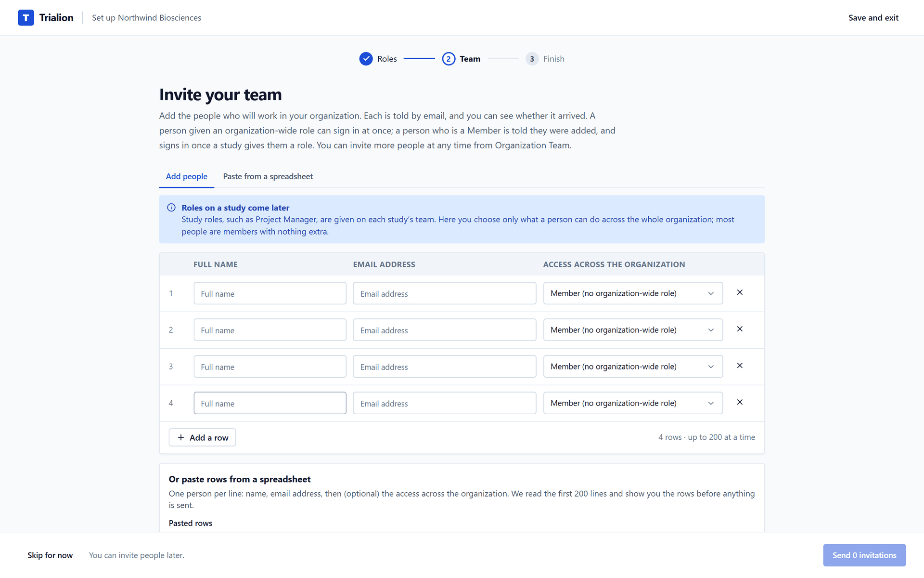Remove row 3 with its X icon
Viewport: 924px width, 578px height.
pyautogui.click(x=740, y=366)
